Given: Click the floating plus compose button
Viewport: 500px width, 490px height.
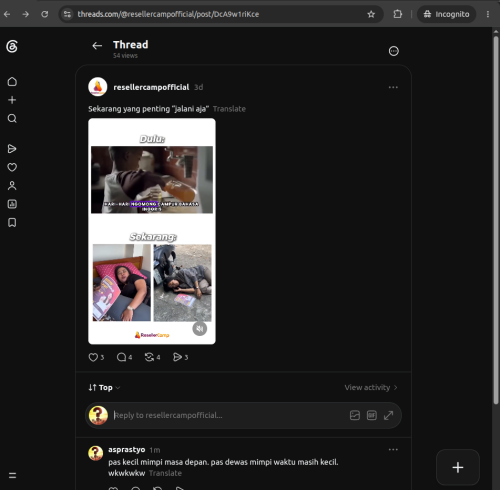Looking at the screenshot, I should coord(458,467).
